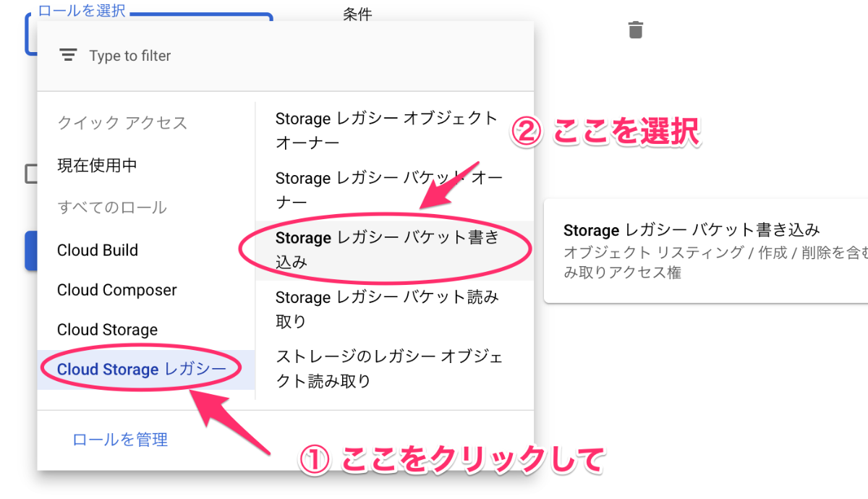Select Storage レガシー バケット読み取り role
868x499 pixels.
[x=394, y=310]
